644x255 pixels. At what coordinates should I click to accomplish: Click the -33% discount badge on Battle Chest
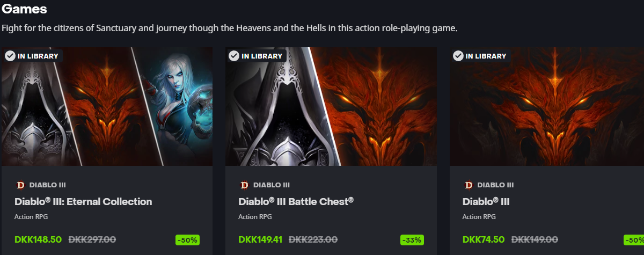(412, 240)
